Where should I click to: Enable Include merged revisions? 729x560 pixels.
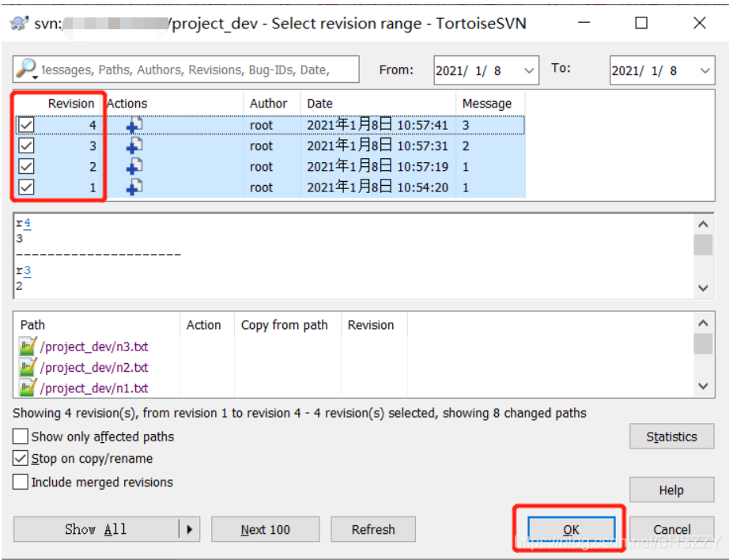[20, 482]
